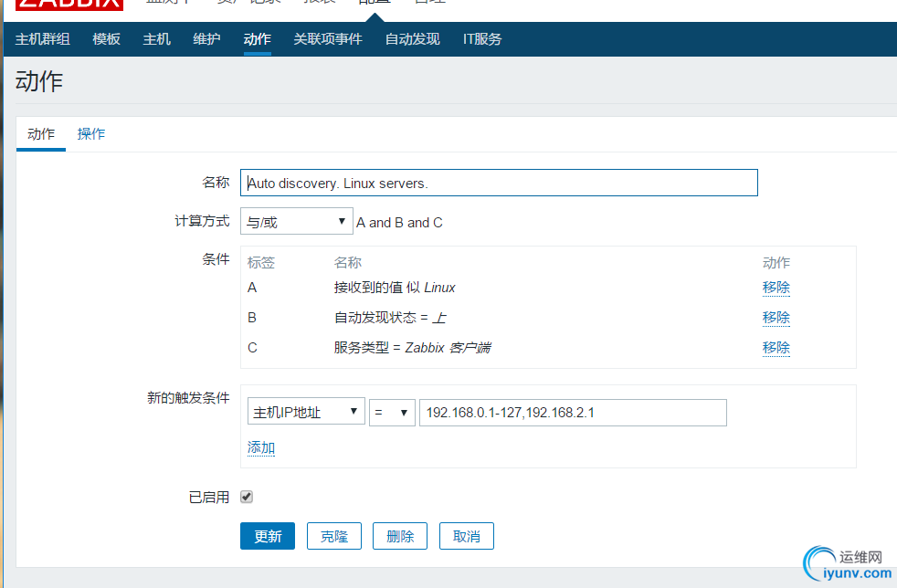The image size is (897, 588).
Task: Click the action name input field
Action: 499,182
